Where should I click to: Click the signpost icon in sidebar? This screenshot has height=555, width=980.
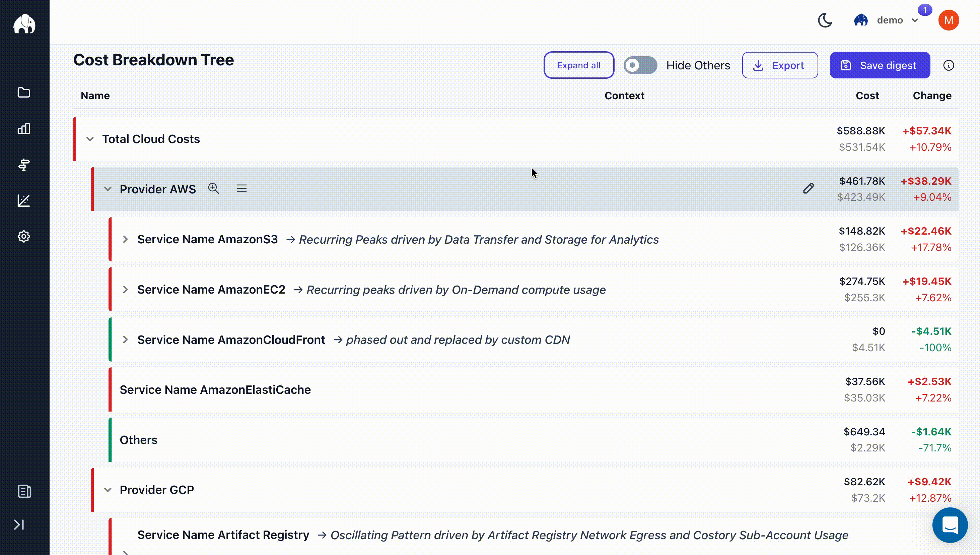24,165
